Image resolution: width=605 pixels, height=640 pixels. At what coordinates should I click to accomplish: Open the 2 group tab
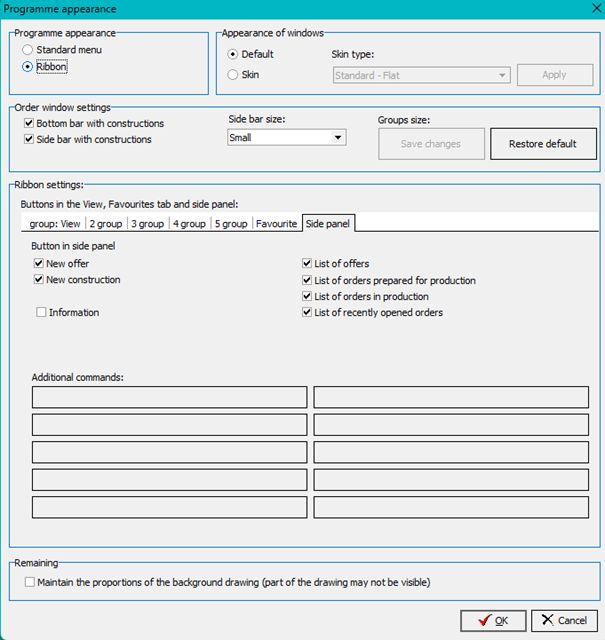pos(106,224)
